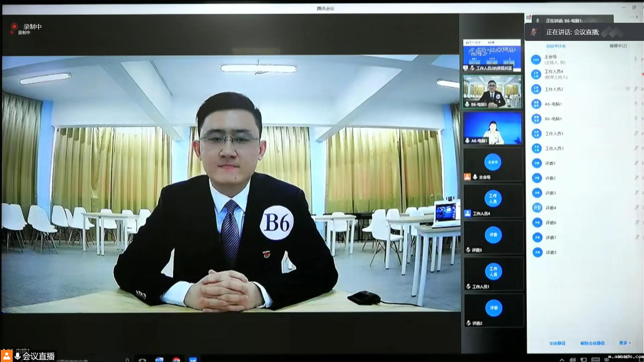The width and height of the screenshot is (644, 362).
Task: Switch to the 会议中(14) tab
Action: pyautogui.click(x=555, y=46)
